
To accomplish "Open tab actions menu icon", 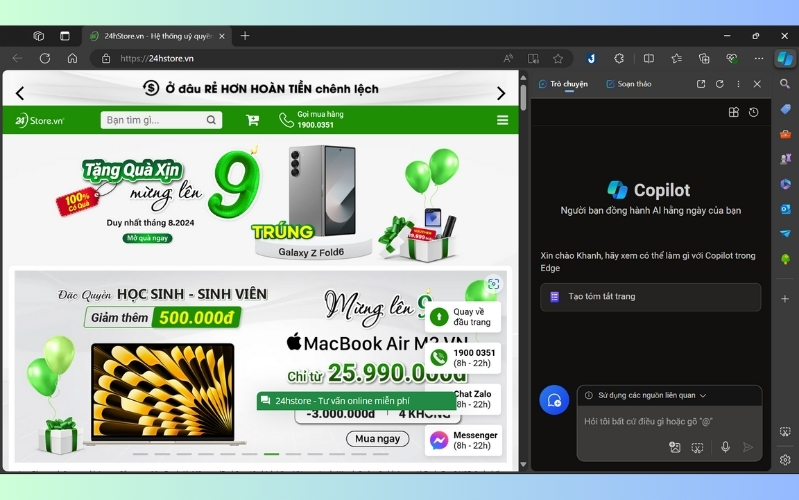I will tap(65, 36).
